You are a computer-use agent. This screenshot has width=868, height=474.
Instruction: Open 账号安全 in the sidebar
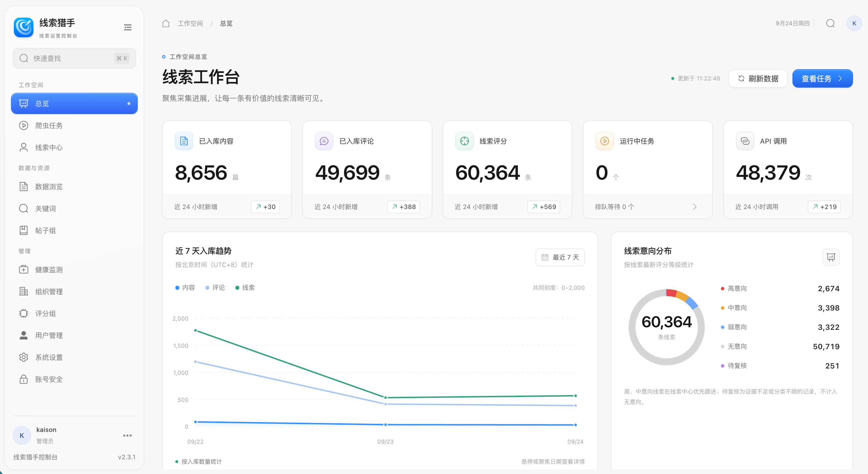pos(74,379)
